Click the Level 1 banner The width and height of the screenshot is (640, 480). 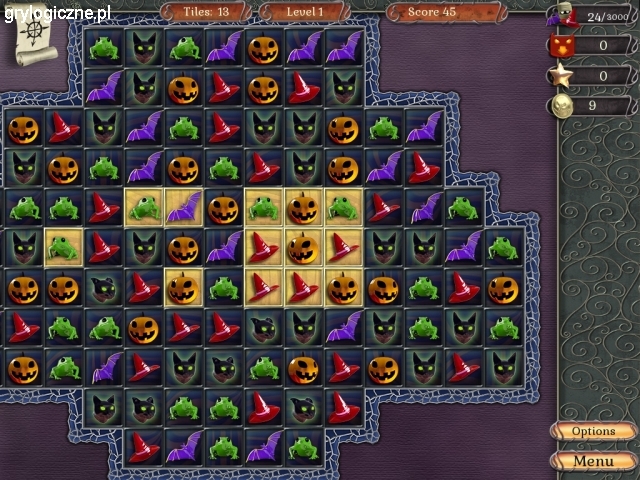304,12
